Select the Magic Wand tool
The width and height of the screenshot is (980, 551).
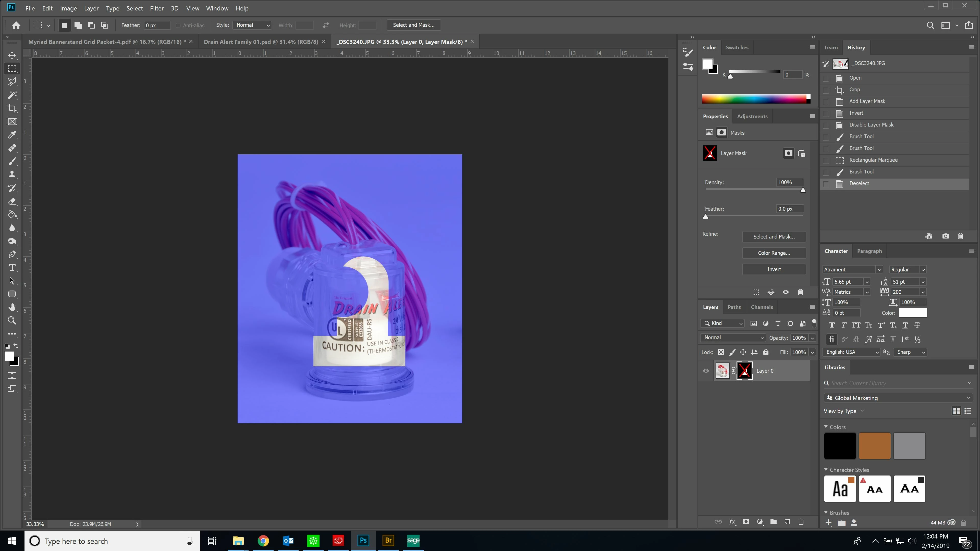click(x=12, y=95)
